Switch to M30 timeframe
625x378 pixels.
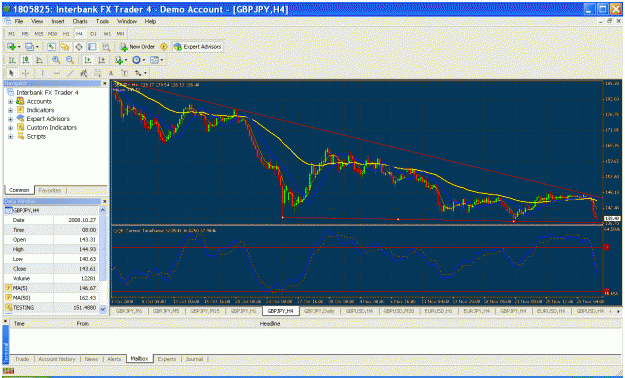click(x=52, y=34)
